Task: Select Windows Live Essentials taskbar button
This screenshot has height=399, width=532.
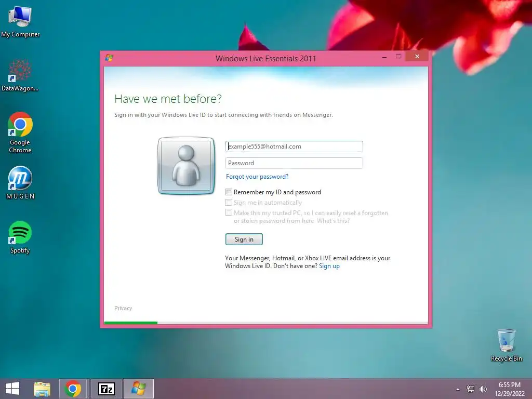Action: point(138,389)
